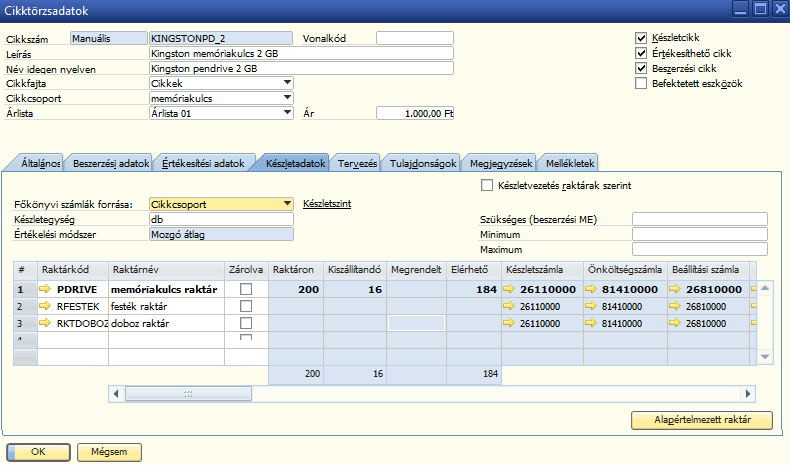Image resolution: width=790 pixels, height=465 pixels.
Task: Click Cikkszám field KINGSTONPD_2
Action: pos(221,38)
